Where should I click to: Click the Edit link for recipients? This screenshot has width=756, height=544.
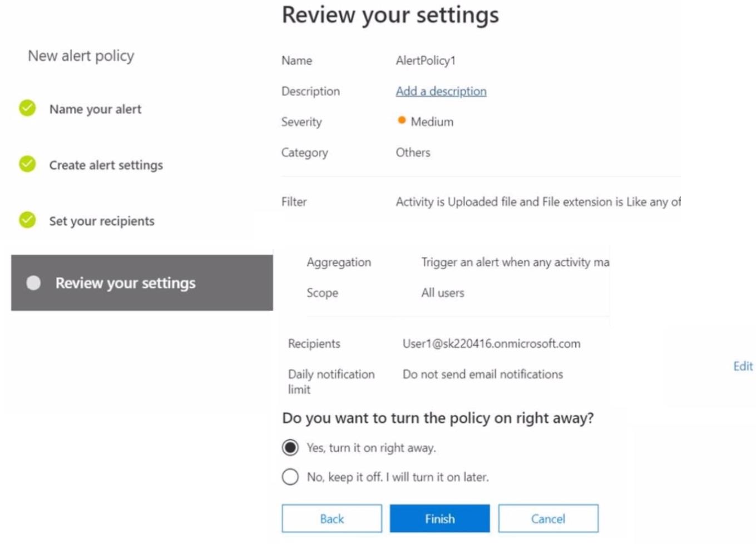click(x=743, y=366)
